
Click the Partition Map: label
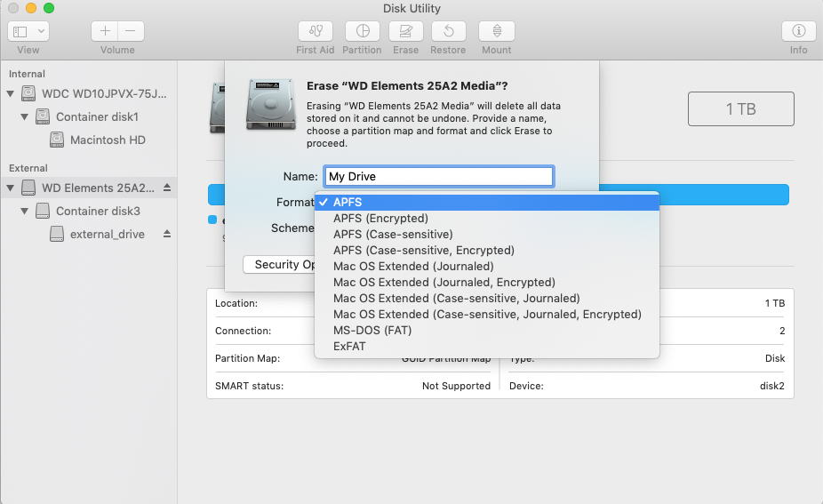click(x=248, y=358)
